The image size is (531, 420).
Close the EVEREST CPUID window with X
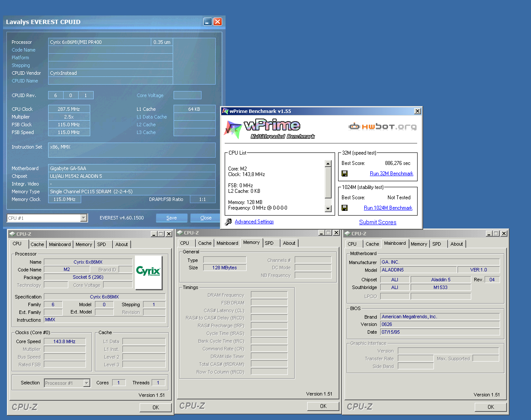click(218, 21)
